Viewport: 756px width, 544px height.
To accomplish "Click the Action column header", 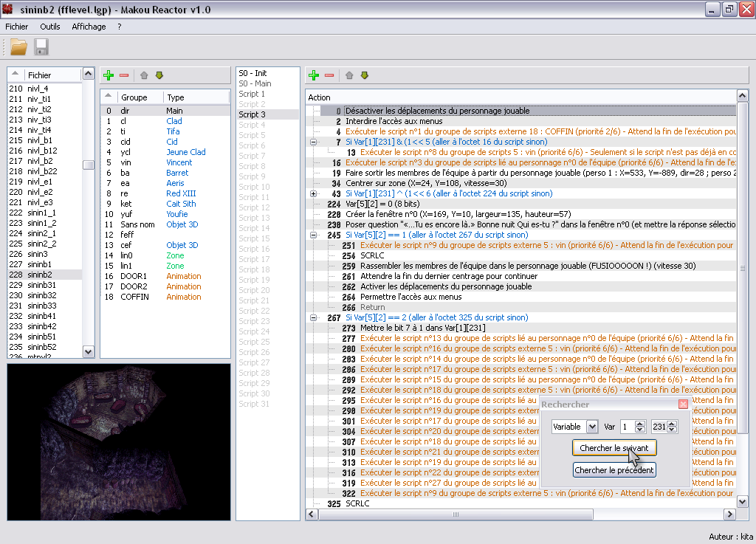I will [520, 97].
